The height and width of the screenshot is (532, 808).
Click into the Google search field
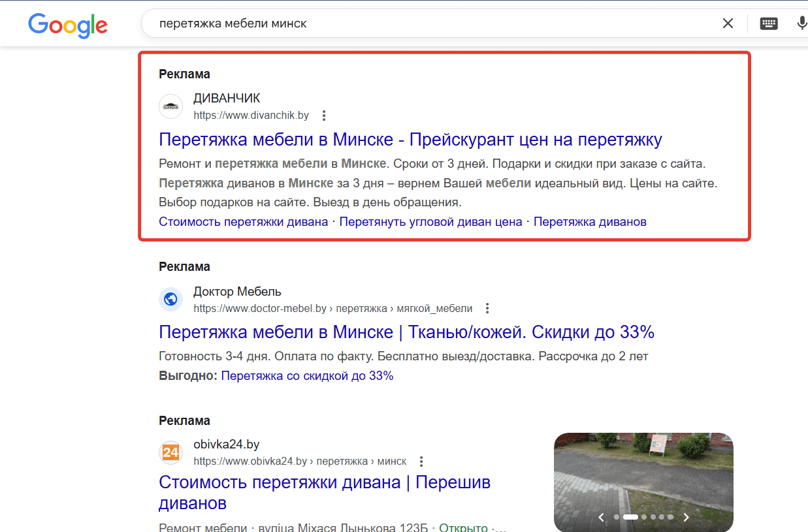(x=425, y=23)
